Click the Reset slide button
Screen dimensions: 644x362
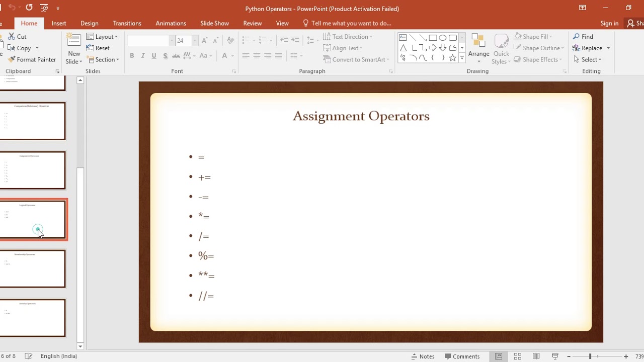[98, 48]
